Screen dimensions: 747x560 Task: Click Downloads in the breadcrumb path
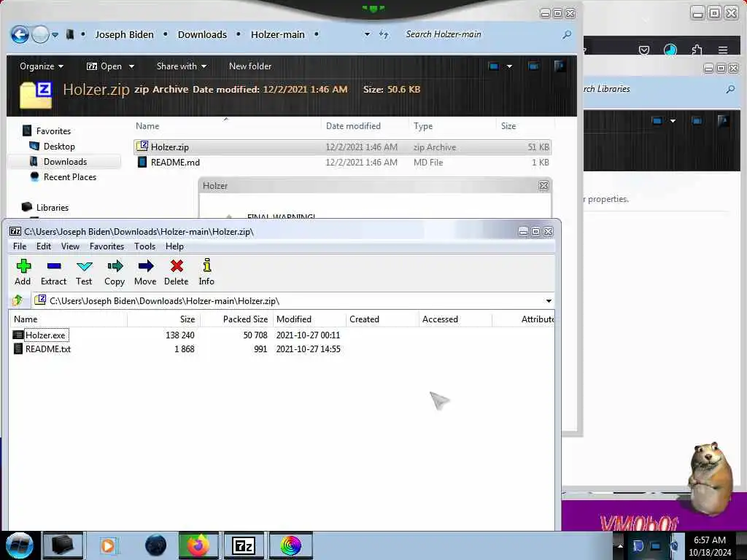[202, 35]
